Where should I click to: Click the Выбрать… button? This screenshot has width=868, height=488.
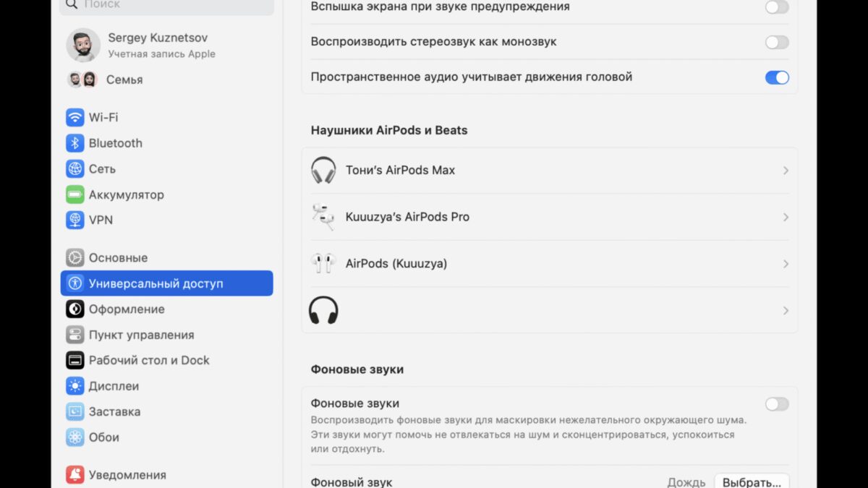pyautogui.click(x=752, y=482)
